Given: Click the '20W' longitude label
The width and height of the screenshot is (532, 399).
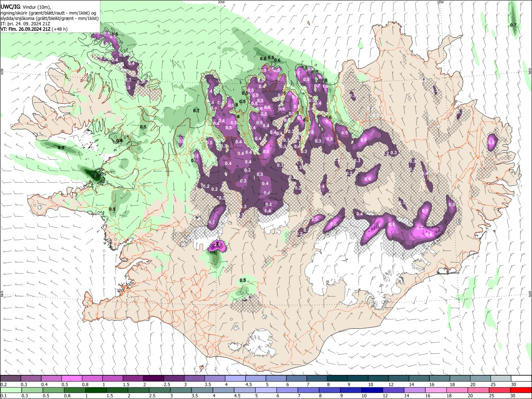Looking at the screenshot, I should 221,2.
